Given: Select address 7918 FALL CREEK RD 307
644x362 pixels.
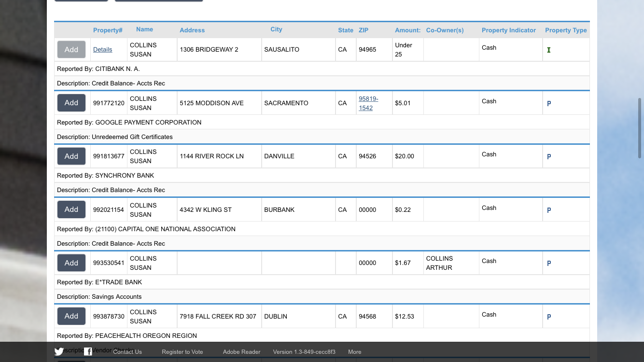Looking at the screenshot, I should [218, 316].
